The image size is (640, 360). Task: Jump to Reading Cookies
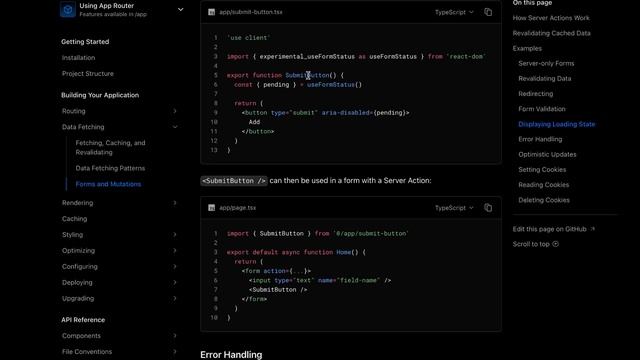click(543, 184)
